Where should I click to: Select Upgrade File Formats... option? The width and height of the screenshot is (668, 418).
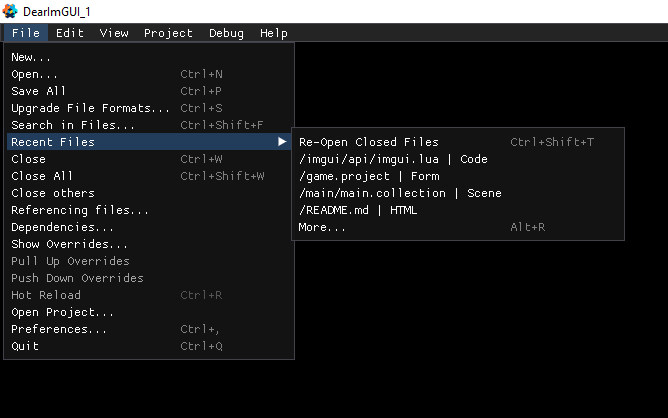click(x=90, y=108)
